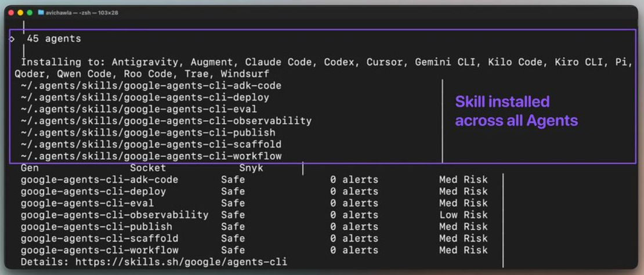
Task: Click '0 alerts' in the deploy row
Action: [x=354, y=191]
